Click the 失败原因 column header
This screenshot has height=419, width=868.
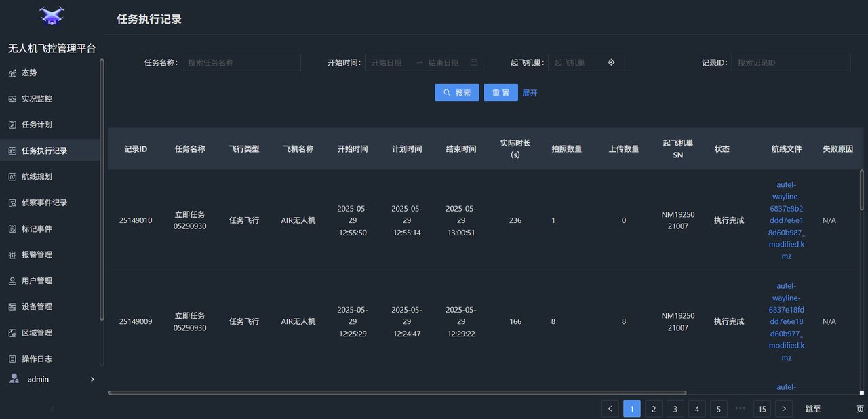837,148
